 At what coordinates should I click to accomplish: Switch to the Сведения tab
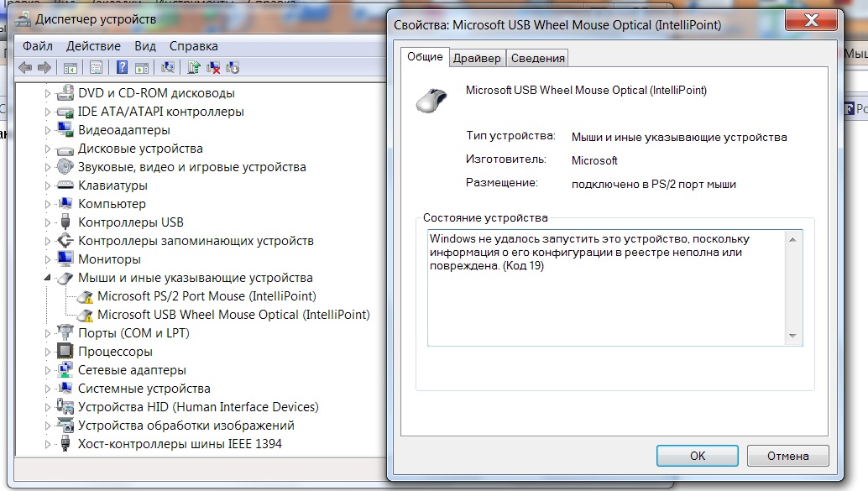(537, 58)
